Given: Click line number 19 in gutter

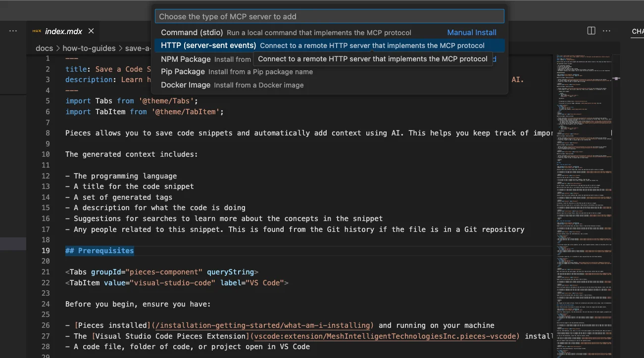Looking at the screenshot, I should coord(46,251).
